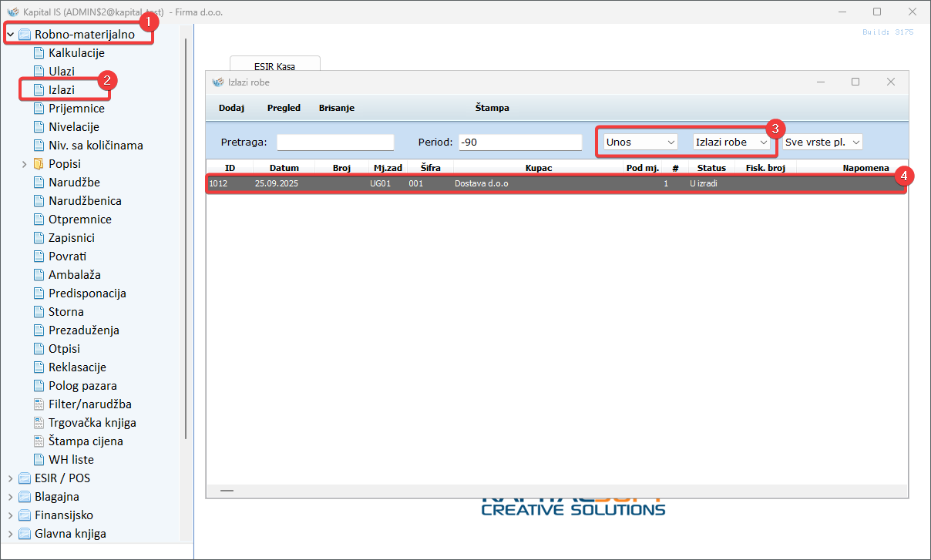
Task: Open the Unos status dropdown
Action: (640, 142)
